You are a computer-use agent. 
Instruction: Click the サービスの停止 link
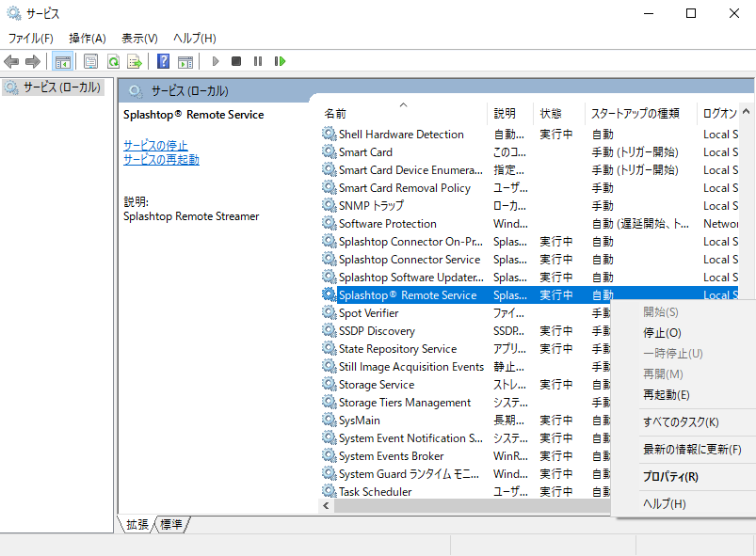point(155,145)
